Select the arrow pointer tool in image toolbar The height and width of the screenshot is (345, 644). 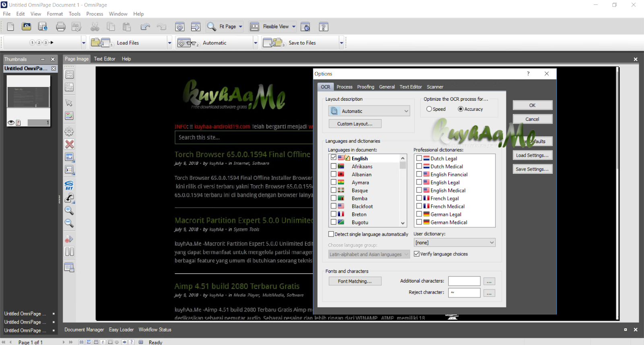pyautogui.click(x=69, y=103)
